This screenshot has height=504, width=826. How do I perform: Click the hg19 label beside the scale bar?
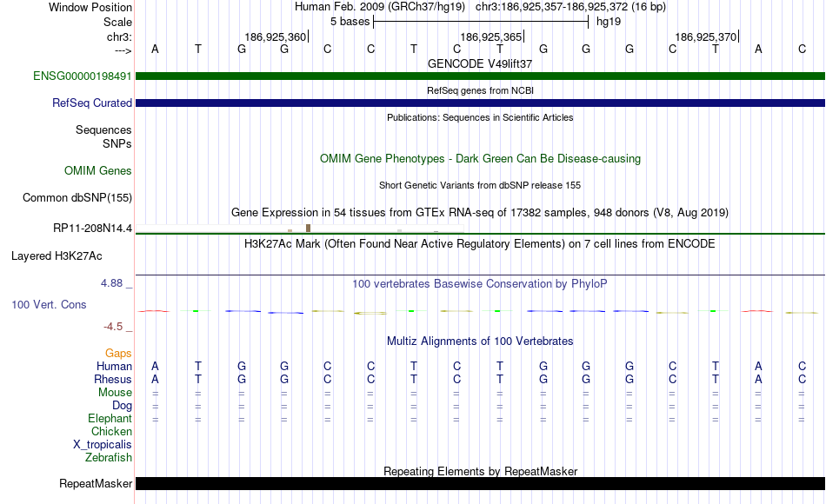click(609, 22)
